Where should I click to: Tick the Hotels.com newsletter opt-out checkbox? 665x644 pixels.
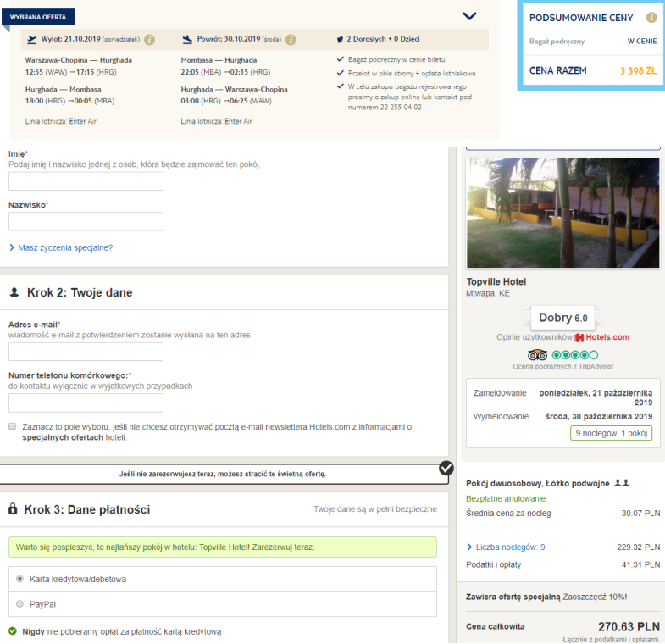coord(12,426)
